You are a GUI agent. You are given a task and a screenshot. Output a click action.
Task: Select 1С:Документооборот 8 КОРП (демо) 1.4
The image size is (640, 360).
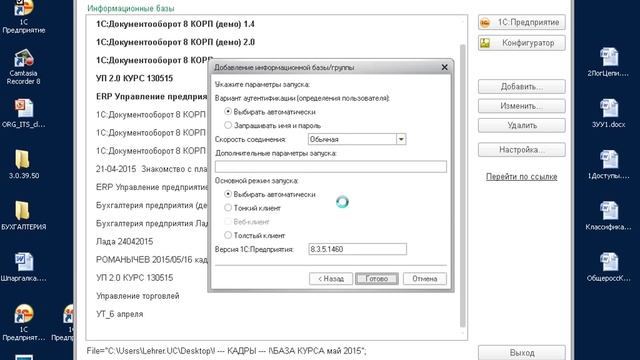[175, 24]
